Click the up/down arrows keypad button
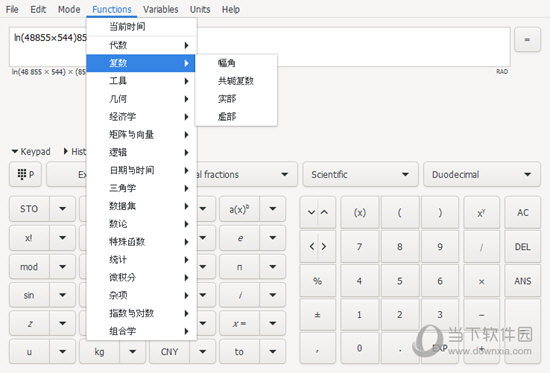The height and width of the screenshot is (373, 550). tap(318, 212)
